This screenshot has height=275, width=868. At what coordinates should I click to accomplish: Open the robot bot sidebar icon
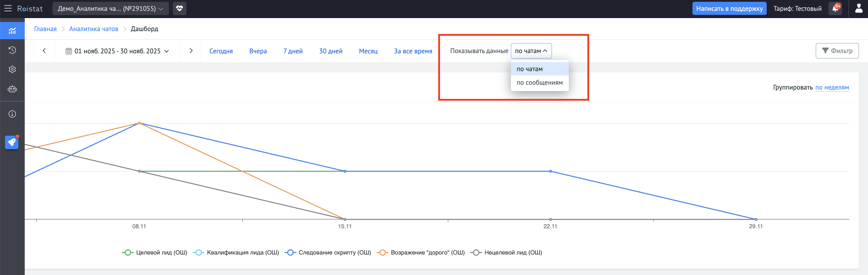coord(12,89)
